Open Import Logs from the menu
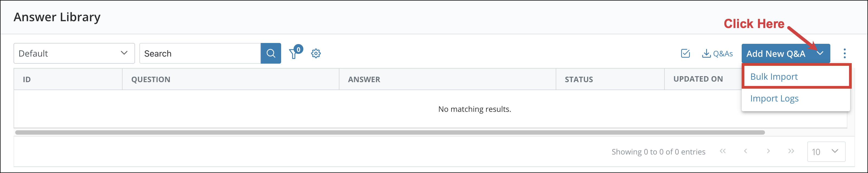868x173 pixels. tap(774, 98)
